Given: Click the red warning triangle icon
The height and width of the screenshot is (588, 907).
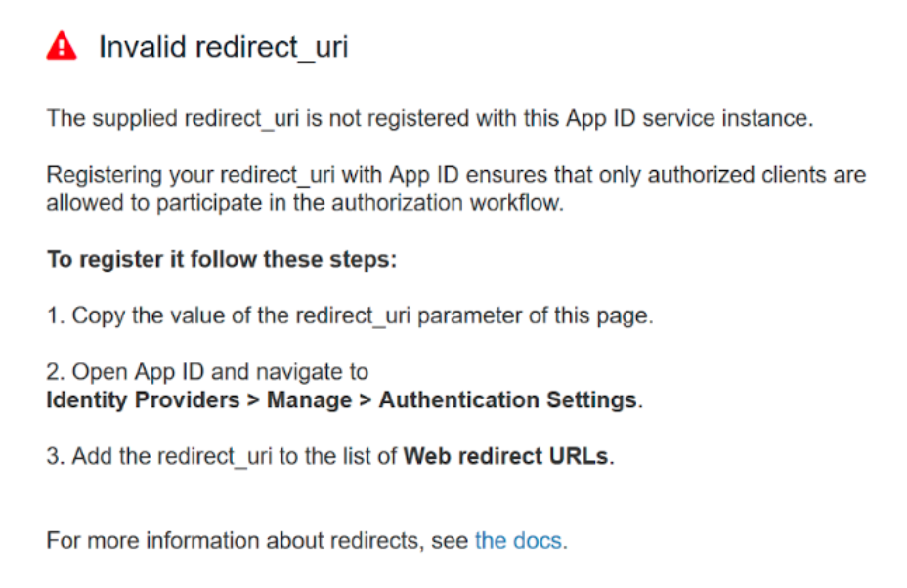Looking at the screenshot, I should coord(62,46).
